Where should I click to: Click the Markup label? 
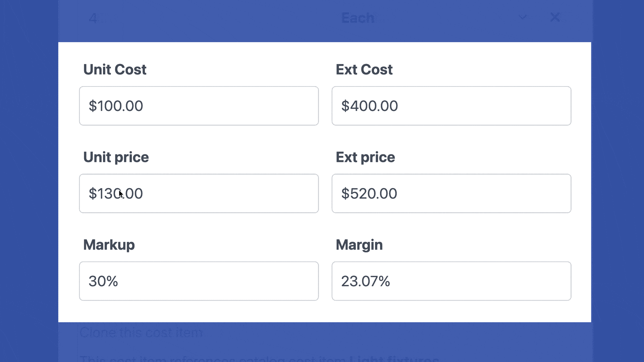108,245
